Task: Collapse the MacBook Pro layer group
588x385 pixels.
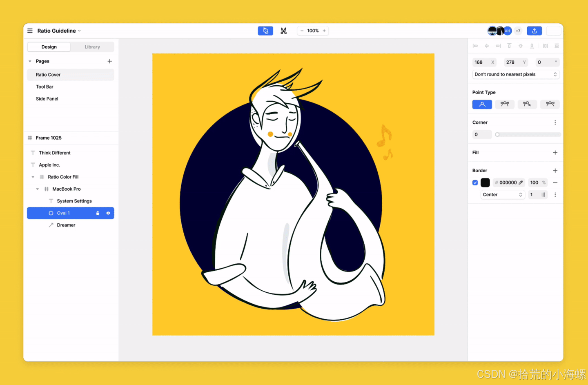Action: tap(38, 189)
